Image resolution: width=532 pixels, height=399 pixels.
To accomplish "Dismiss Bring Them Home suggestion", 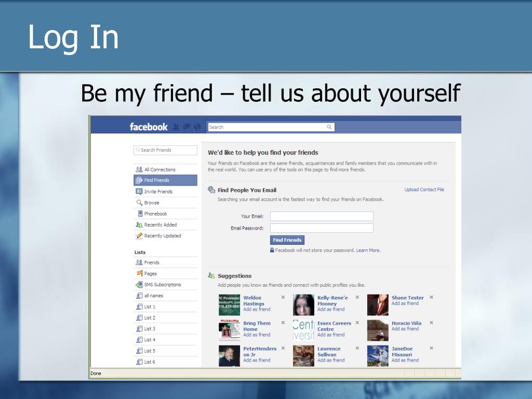I will pos(283,323).
